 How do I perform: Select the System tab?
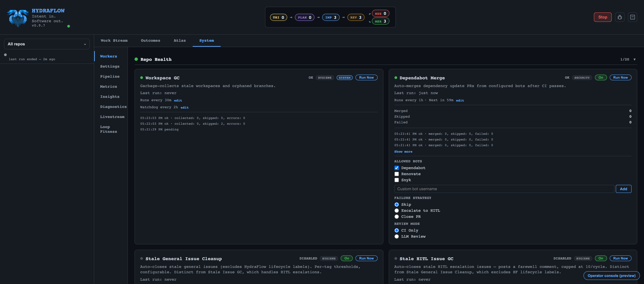coord(206,40)
